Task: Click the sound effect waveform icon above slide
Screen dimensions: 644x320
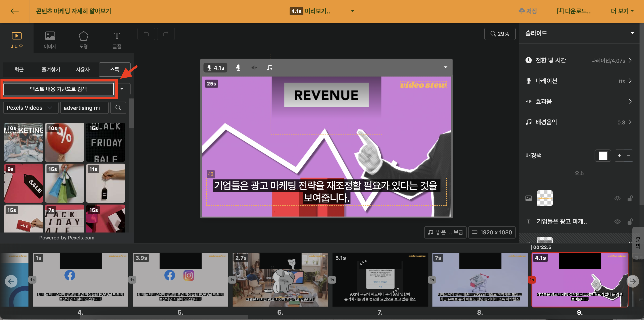Action: [254, 68]
